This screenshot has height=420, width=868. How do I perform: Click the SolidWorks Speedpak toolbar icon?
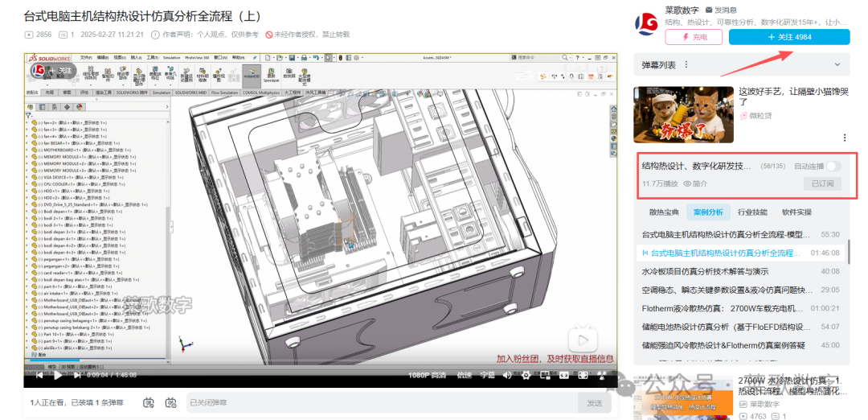[x=272, y=74]
